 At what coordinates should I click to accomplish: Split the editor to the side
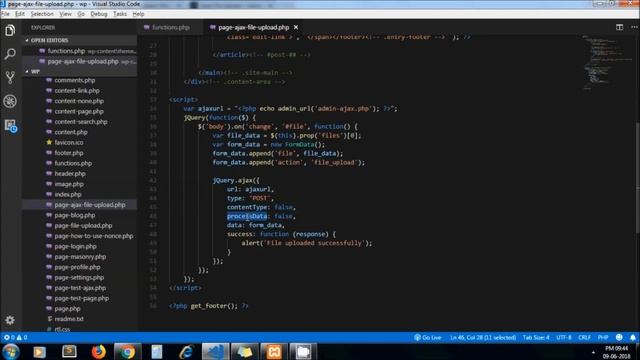click(x=619, y=27)
